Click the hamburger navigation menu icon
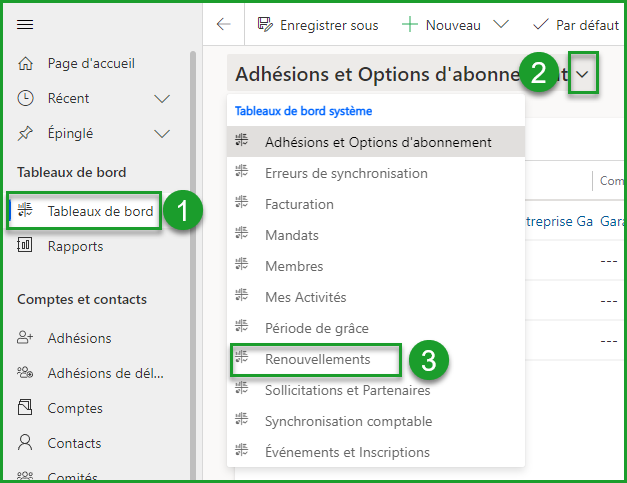Screen dimensions: 627x483 coord(26,25)
